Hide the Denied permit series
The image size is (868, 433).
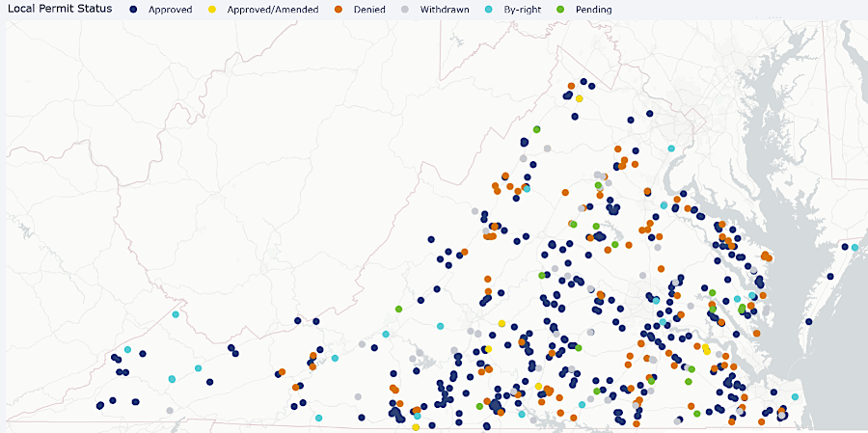click(360, 10)
